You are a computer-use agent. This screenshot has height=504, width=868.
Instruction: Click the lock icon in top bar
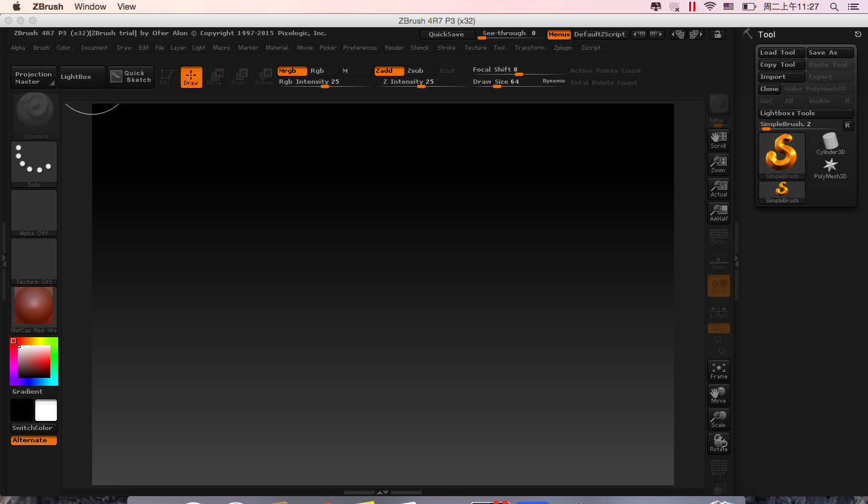tap(718, 35)
